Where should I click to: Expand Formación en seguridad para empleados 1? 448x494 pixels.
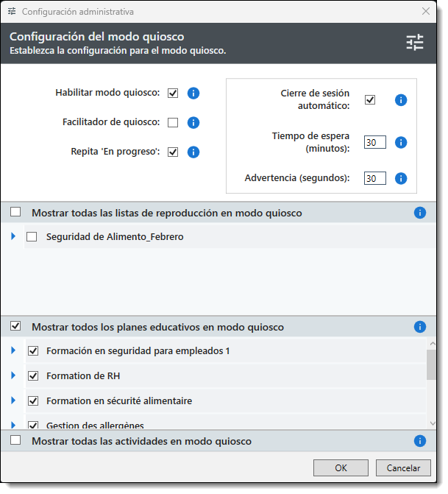point(13,350)
